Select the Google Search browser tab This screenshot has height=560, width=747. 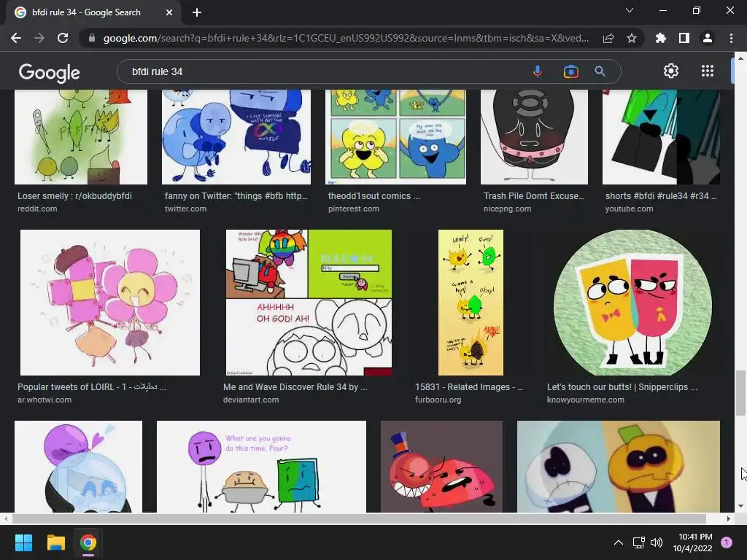tap(93, 12)
